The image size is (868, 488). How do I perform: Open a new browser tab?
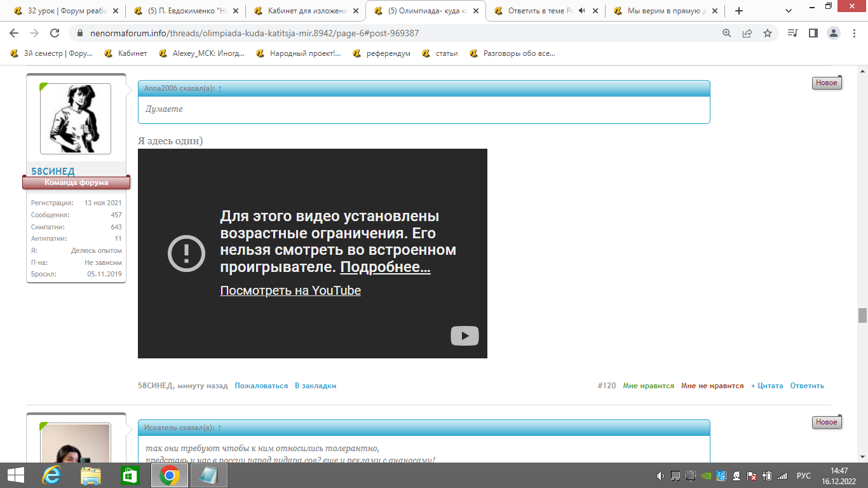tap(739, 11)
